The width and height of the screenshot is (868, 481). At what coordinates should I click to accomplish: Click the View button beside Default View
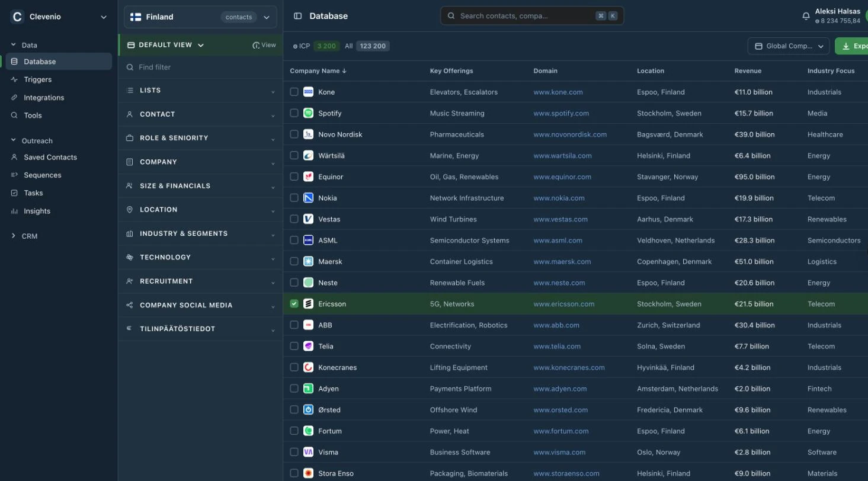(264, 45)
